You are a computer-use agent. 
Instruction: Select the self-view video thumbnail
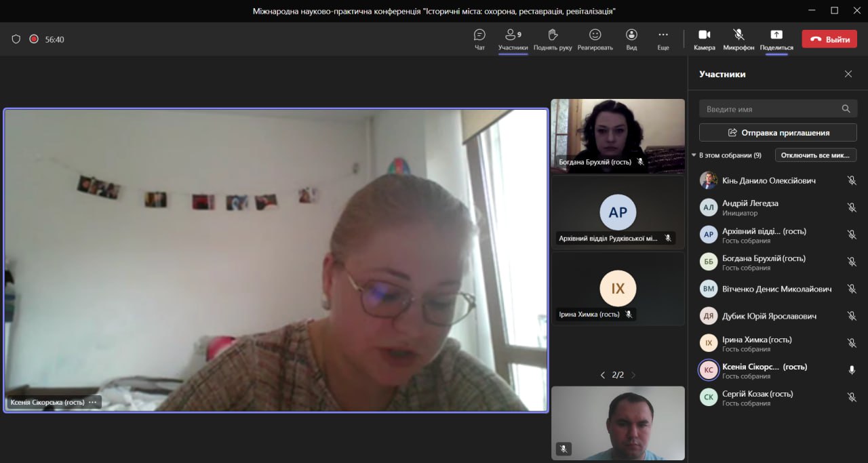618,423
